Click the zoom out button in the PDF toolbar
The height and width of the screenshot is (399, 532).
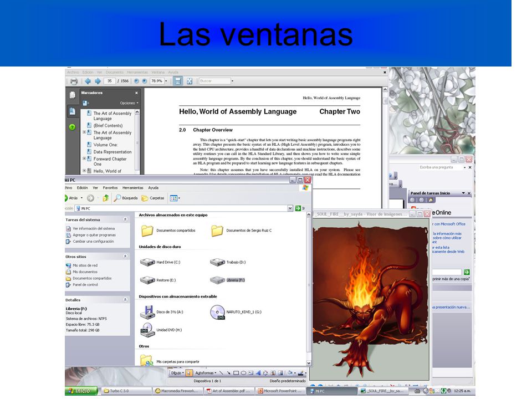(136, 81)
